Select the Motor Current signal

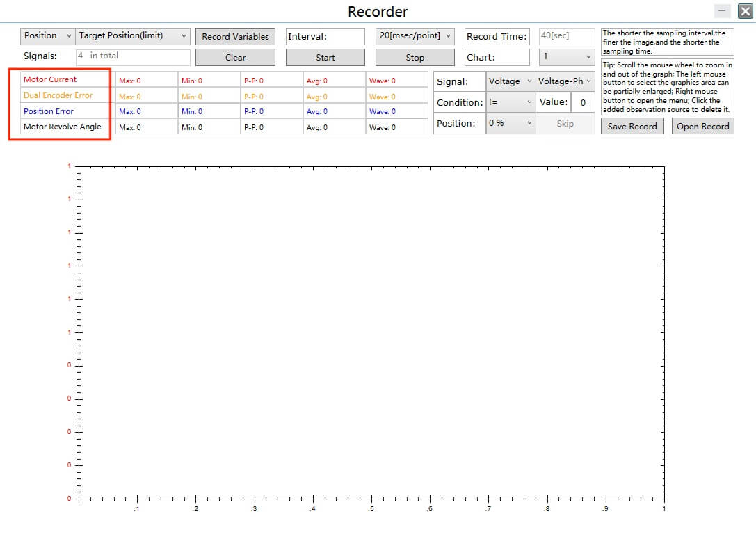(50, 79)
